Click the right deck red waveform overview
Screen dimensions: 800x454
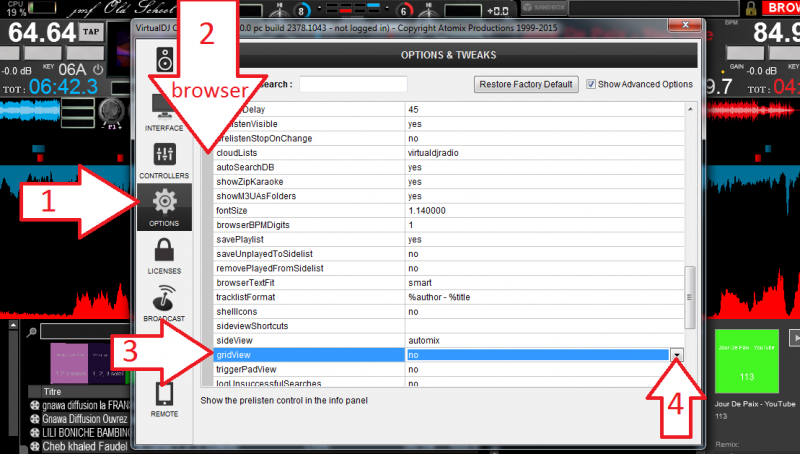[753, 110]
